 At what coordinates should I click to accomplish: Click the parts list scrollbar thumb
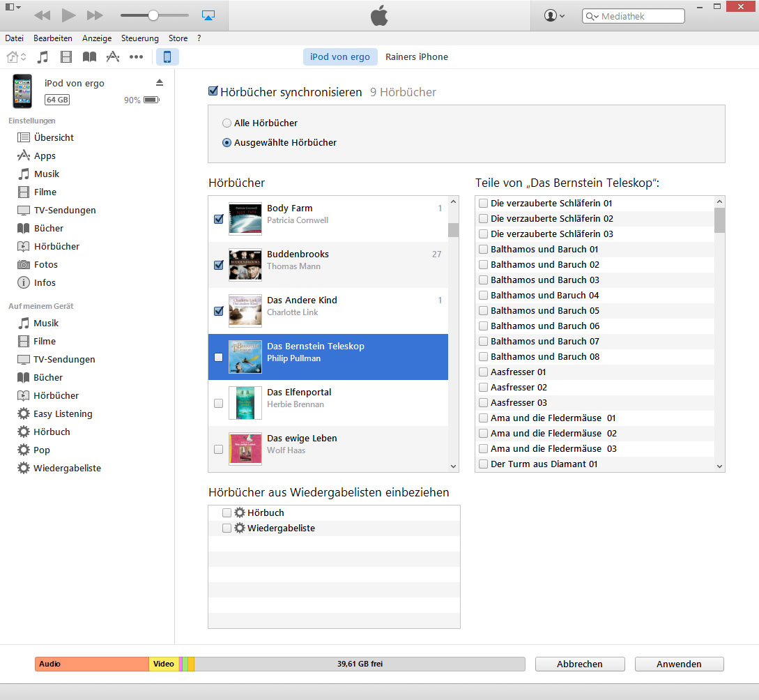click(x=720, y=220)
